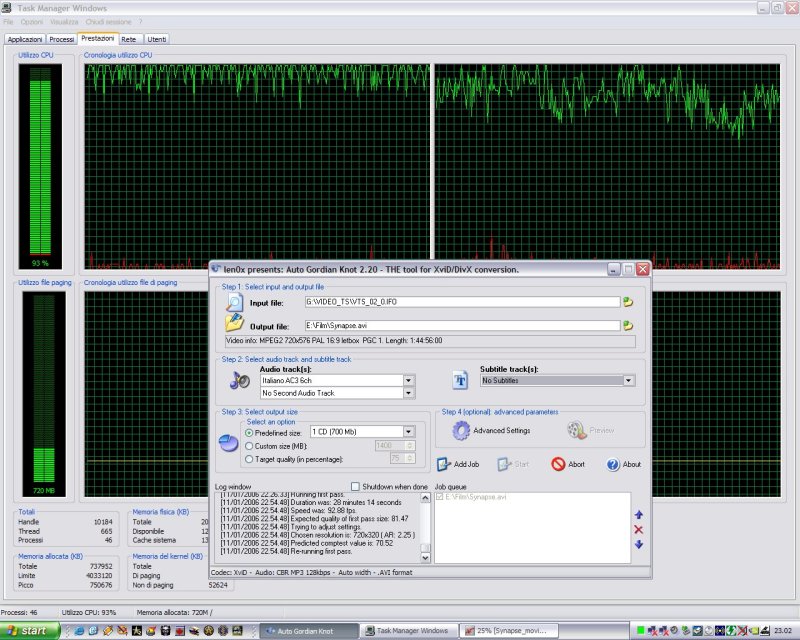This screenshot has width=800, height=640.
Task: Click the Step 1 input file magnifier icon
Action: (x=235, y=302)
